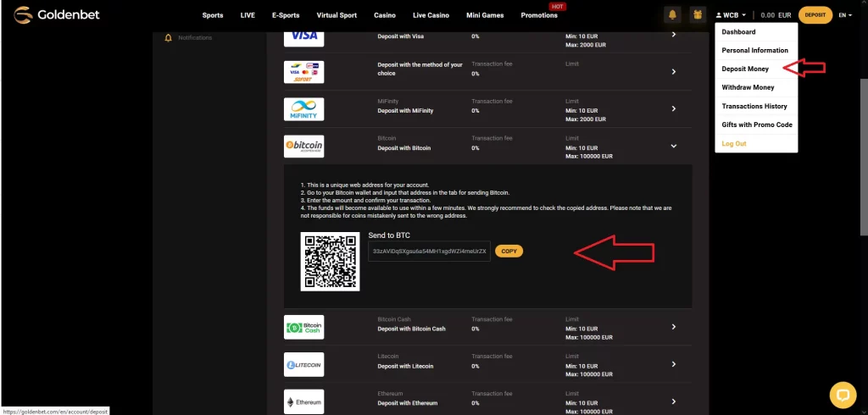Click the Goldenbet logo

pyautogui.click(x=57, y=15)
